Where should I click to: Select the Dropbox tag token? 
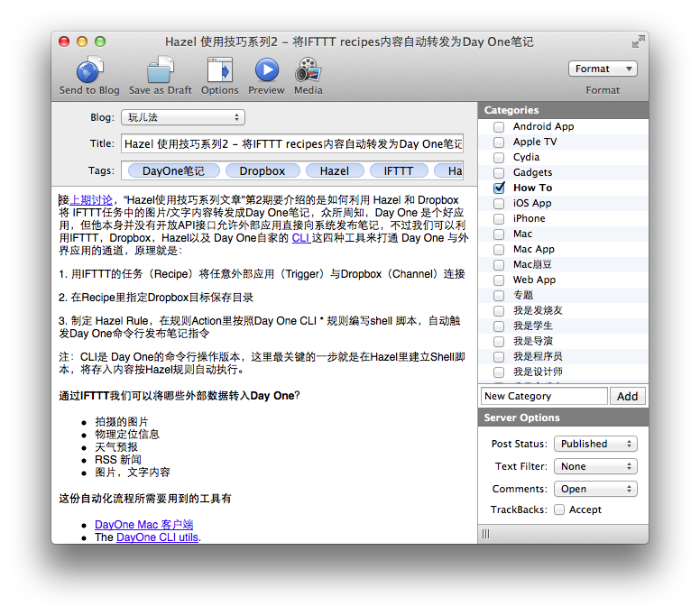point(262,171)
